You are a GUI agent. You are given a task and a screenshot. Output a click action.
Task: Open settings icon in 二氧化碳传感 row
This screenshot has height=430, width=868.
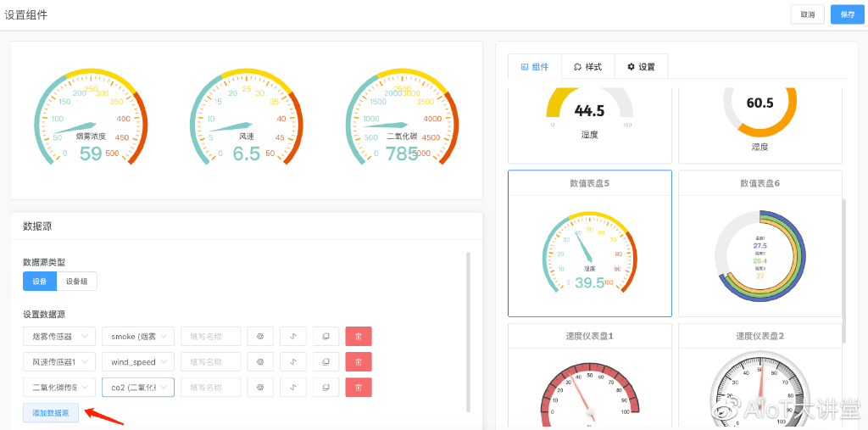[260, 388]
